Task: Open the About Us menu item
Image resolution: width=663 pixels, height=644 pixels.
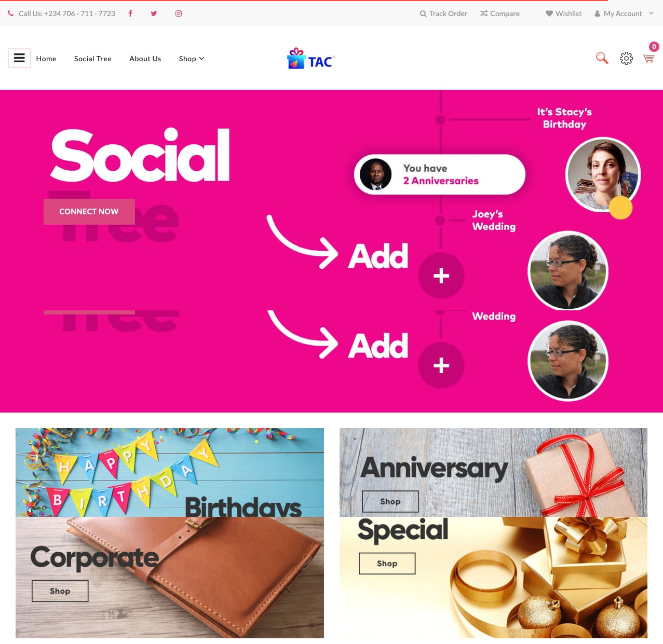Action: click(x=145, y=59)
